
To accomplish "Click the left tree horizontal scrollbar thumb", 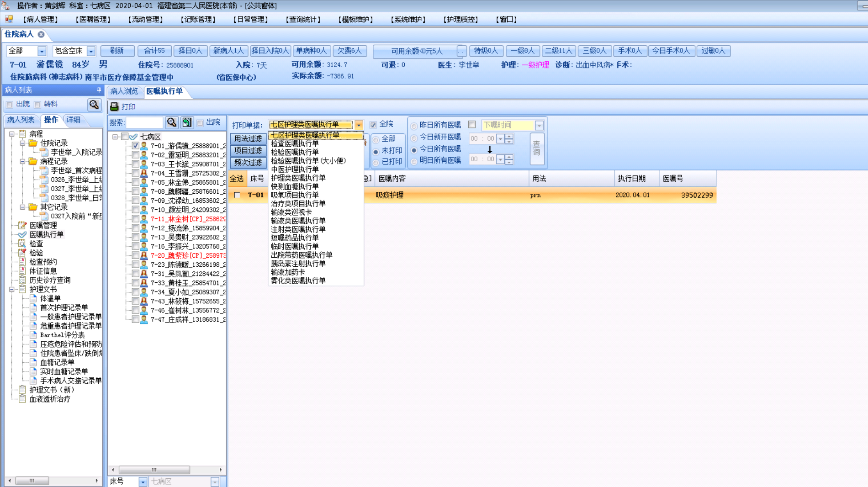I will coord(32,481).
